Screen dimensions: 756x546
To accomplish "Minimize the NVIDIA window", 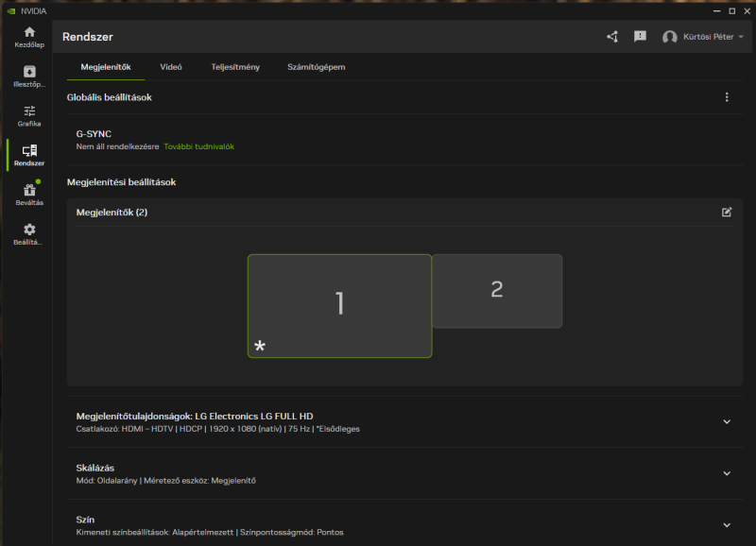I will tap(717, 10).
